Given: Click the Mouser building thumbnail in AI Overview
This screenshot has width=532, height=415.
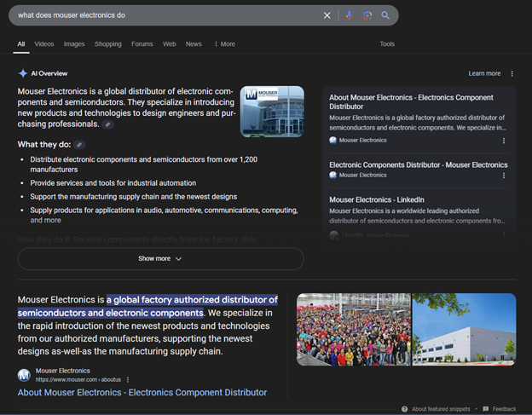Looking at the screenshot, I should point(271,112).
